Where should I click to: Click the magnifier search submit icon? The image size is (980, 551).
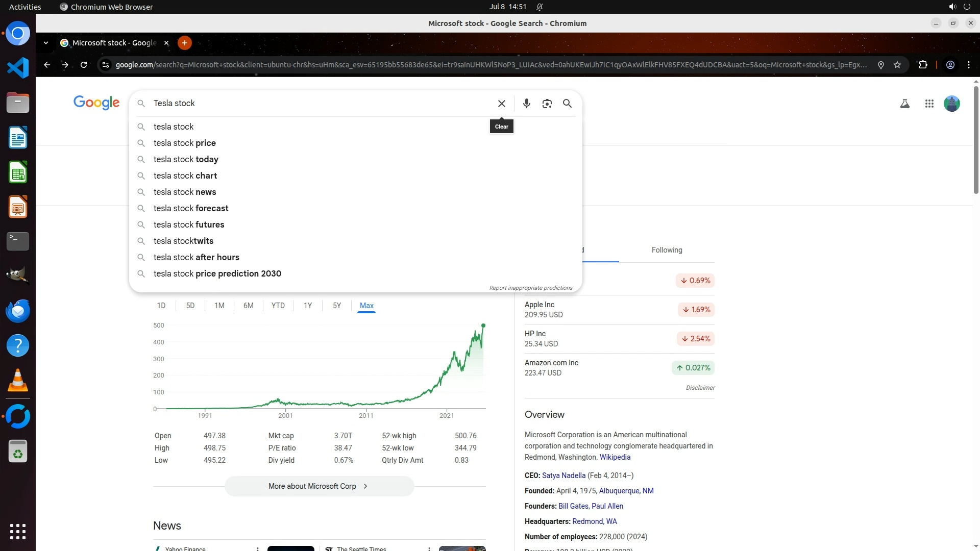(x=567, y=104)
